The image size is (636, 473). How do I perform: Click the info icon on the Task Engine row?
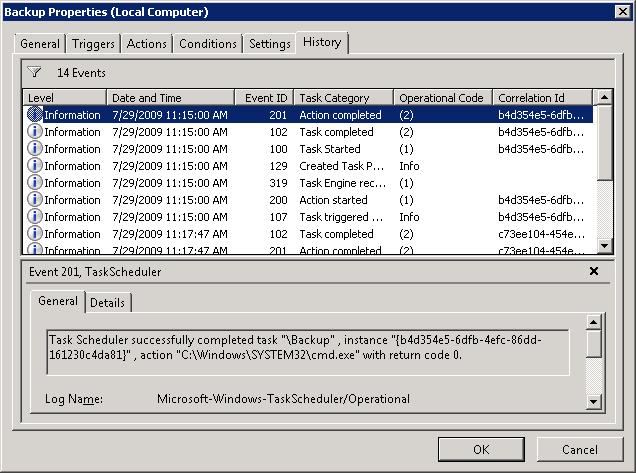[x=35, y=183]
